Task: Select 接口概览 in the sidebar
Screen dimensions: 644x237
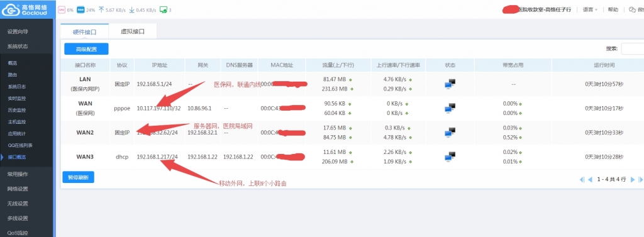Action: 17,157
